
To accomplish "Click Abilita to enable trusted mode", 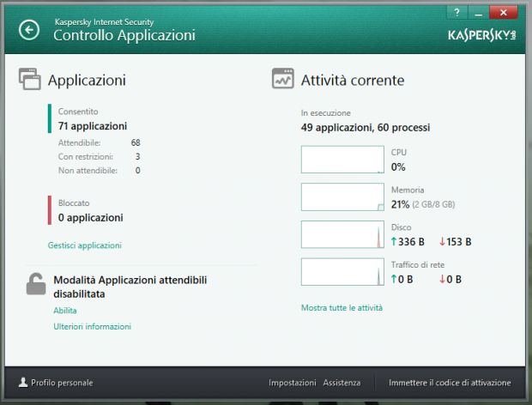I will [65, 311].
